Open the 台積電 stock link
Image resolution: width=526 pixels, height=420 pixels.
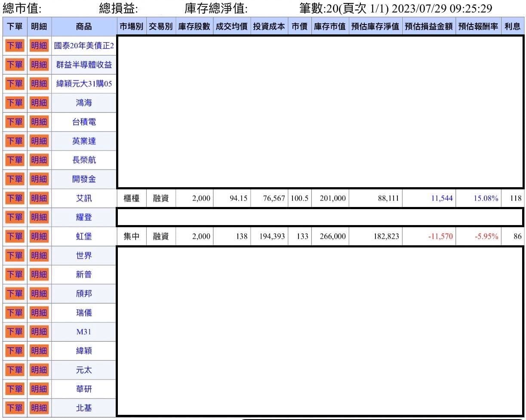pyautogui.click(x=84, y=122)
